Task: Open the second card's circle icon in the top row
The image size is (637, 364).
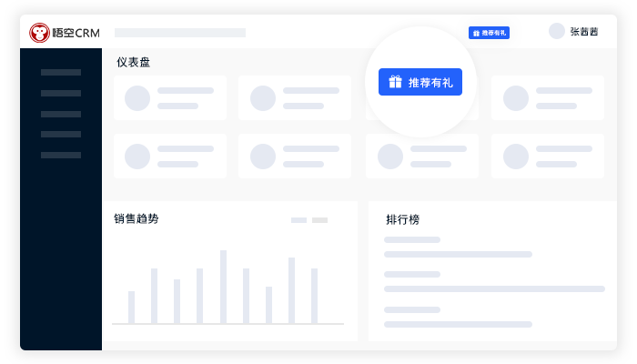Action: (263, 97)
